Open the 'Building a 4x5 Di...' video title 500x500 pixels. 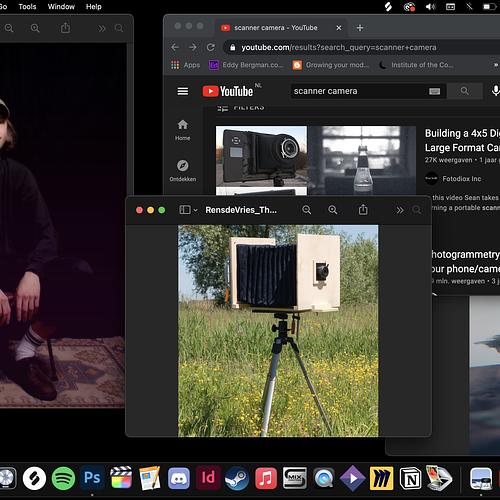point(462,140)
